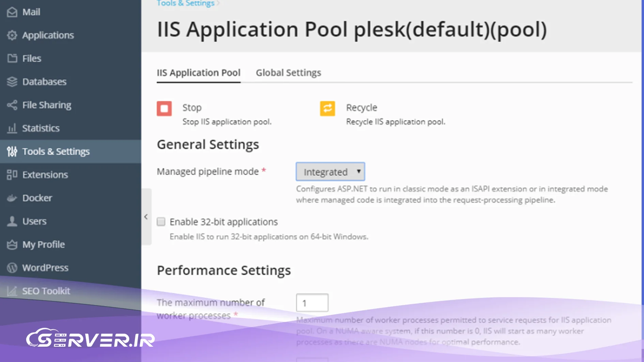Open File Sharing via its share icon

coord(12,105)
